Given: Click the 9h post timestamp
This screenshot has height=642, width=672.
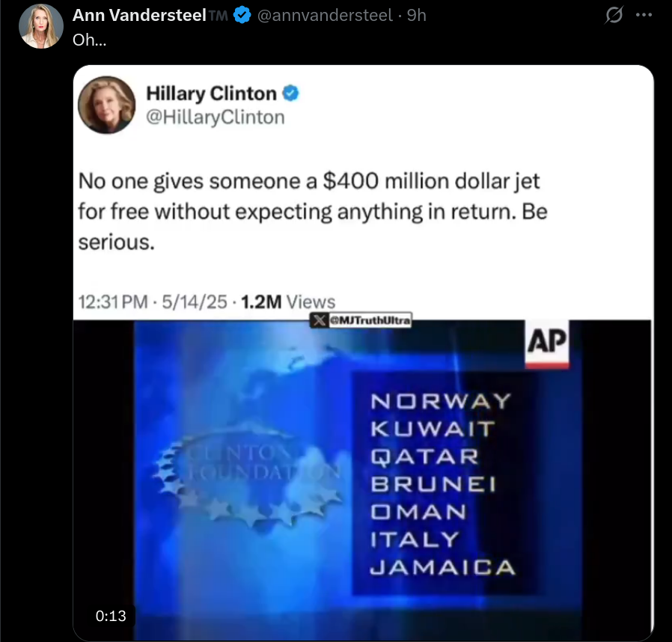Looking at the screenshot, I should [x=416, y=16].
